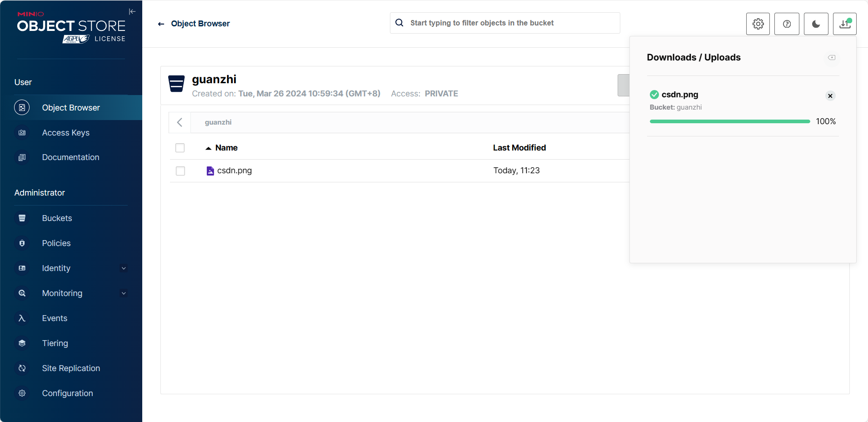Navigate back with the breadcrumb chevron
Screen dimensions: 868x422
(180, 122)
